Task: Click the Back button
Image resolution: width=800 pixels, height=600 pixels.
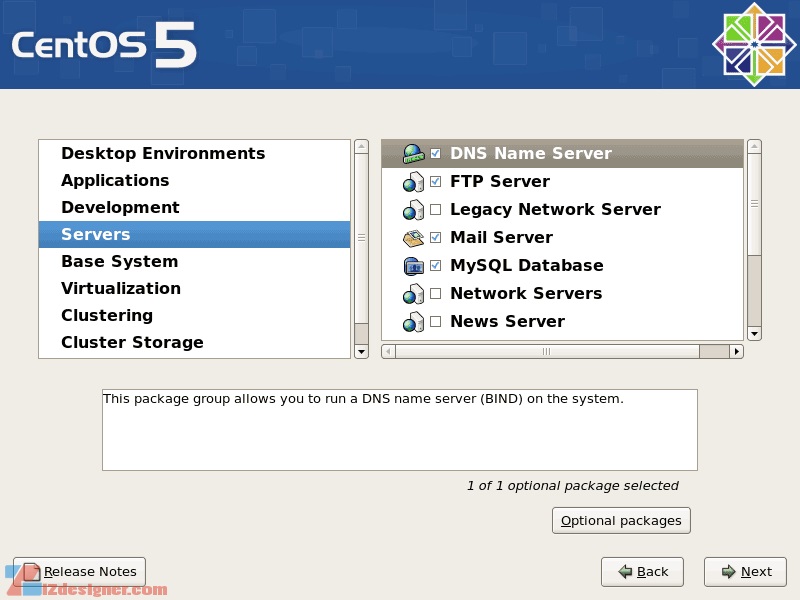Action: click(642, 572)
